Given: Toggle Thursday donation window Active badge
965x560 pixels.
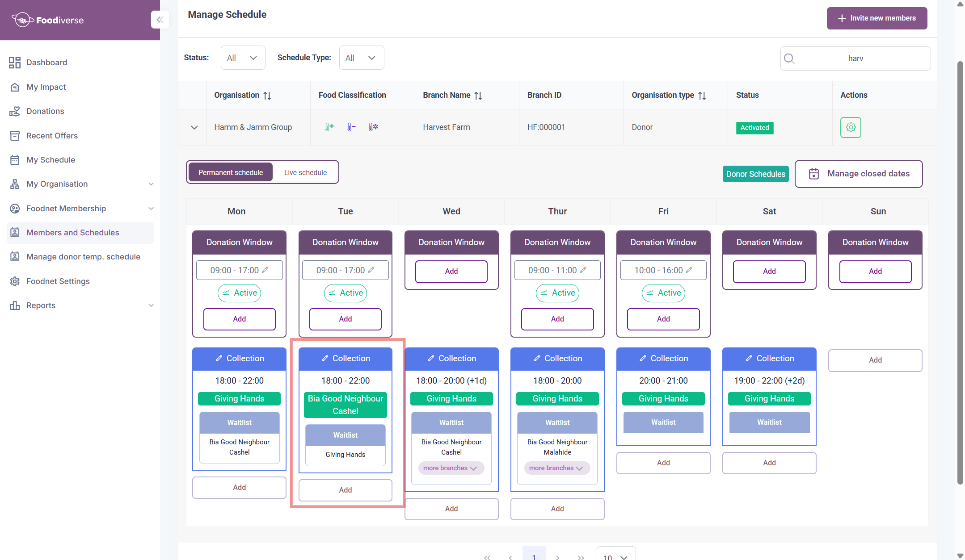Looking at the screenshot, I should pos(557,293).
